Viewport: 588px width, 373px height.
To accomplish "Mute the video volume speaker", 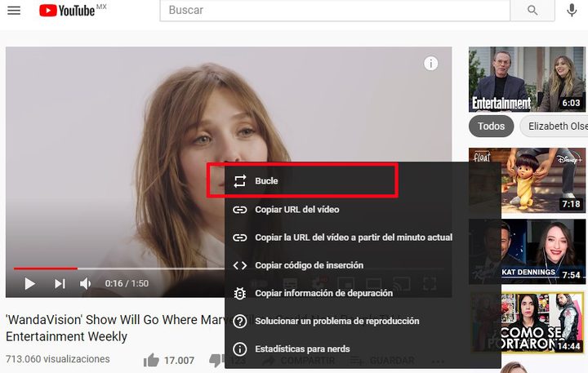I will 86,283.
